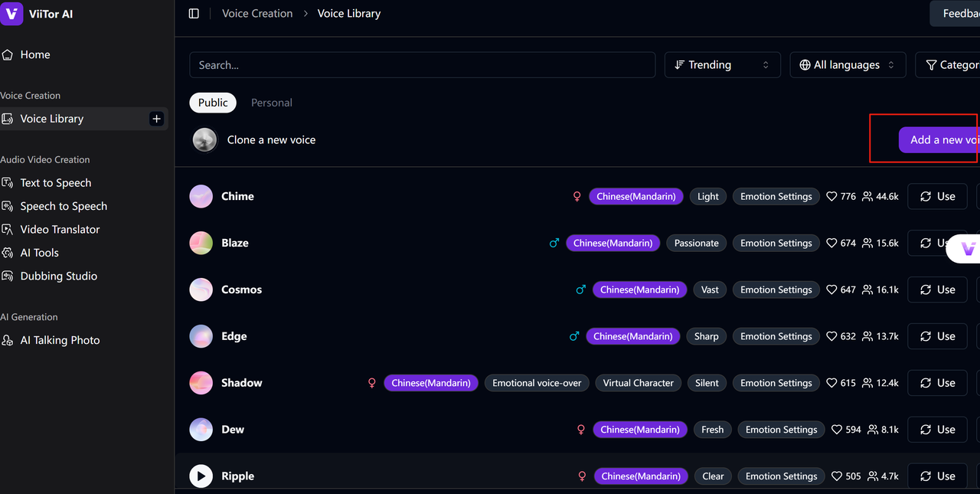
Task: Open the Category filter
Action: click(x=949, y=65)
